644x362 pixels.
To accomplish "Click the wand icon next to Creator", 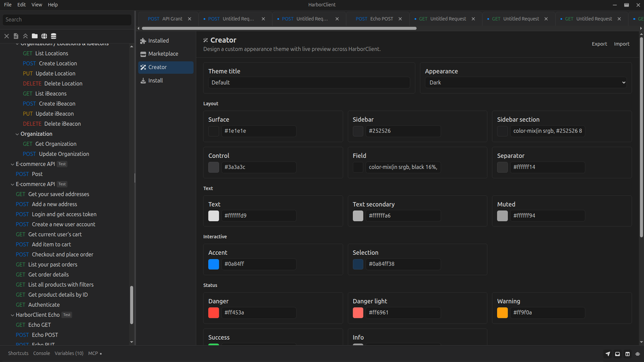I will (143, 67).
